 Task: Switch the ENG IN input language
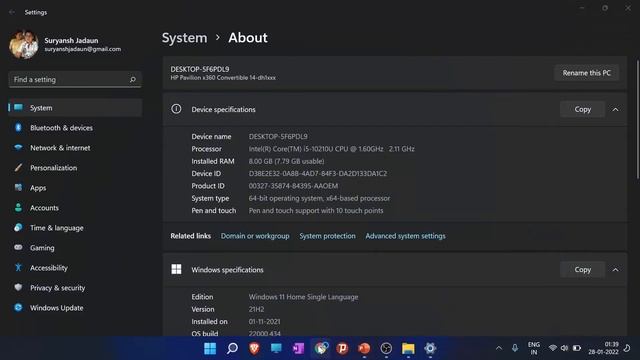pyautogui.click(x=534, y=348)
